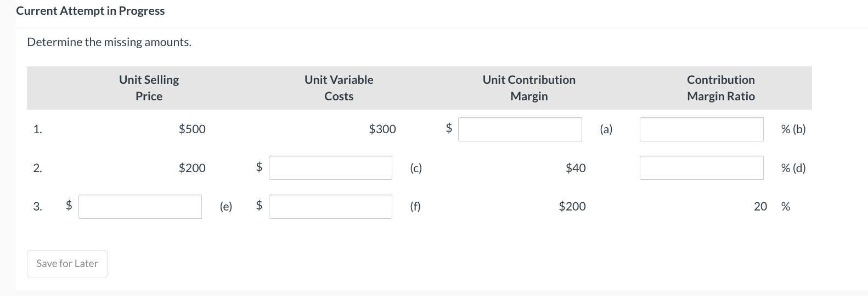
Task: Click the $200 contribution margin in row 3
Action: (572, 207)
